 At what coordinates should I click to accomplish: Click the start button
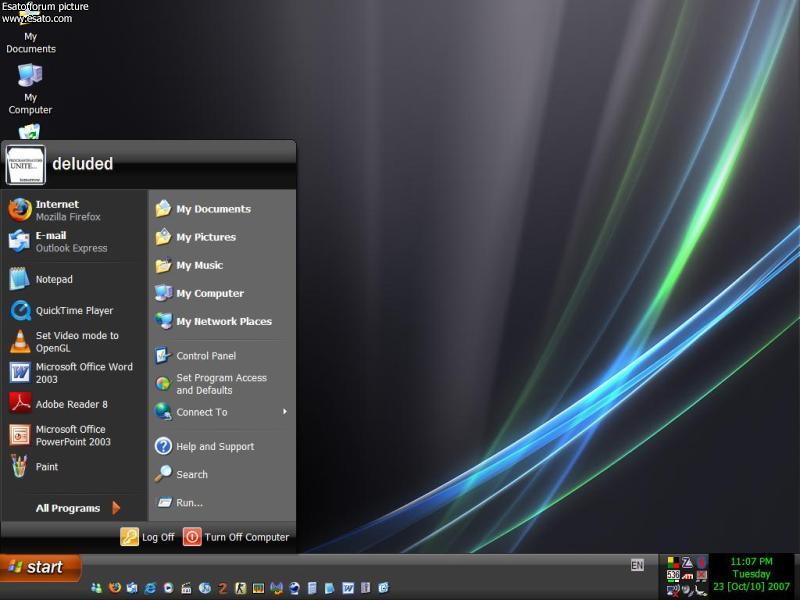pos(40,567)
